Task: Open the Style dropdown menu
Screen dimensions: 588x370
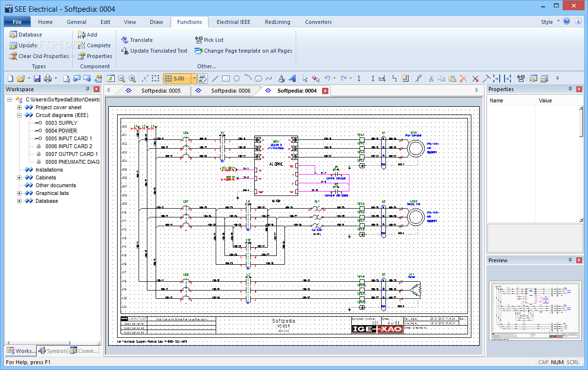Action: pos(550,22)
